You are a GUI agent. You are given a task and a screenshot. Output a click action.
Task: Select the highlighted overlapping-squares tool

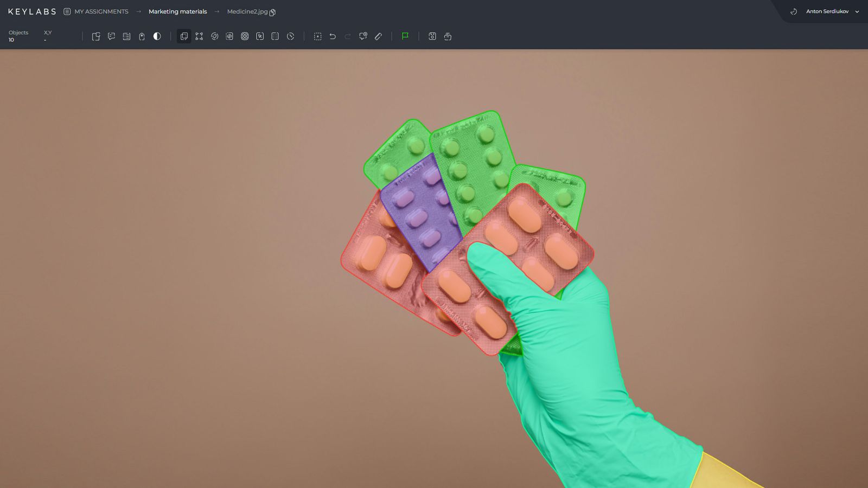point(184,36)
